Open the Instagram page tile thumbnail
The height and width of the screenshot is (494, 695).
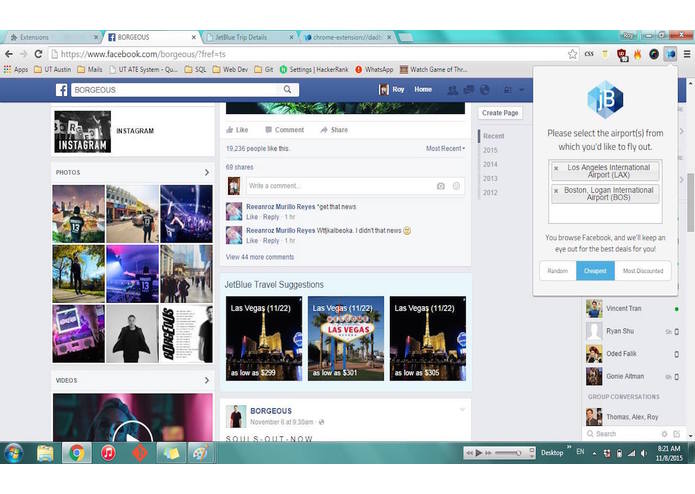pos(82,132)
